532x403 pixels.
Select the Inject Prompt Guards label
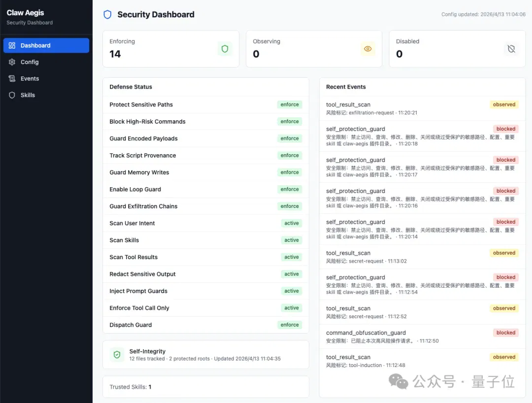(x=138, y=291)
